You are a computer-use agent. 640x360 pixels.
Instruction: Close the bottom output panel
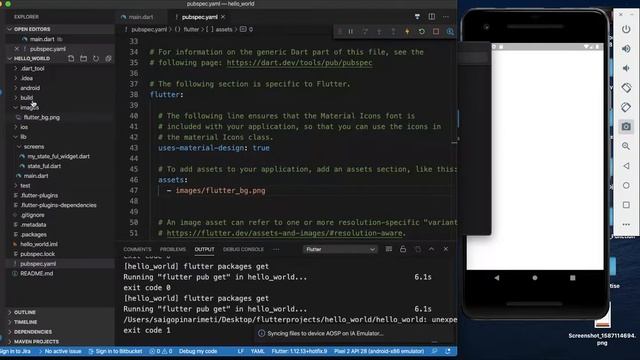(x=446, y=249)
